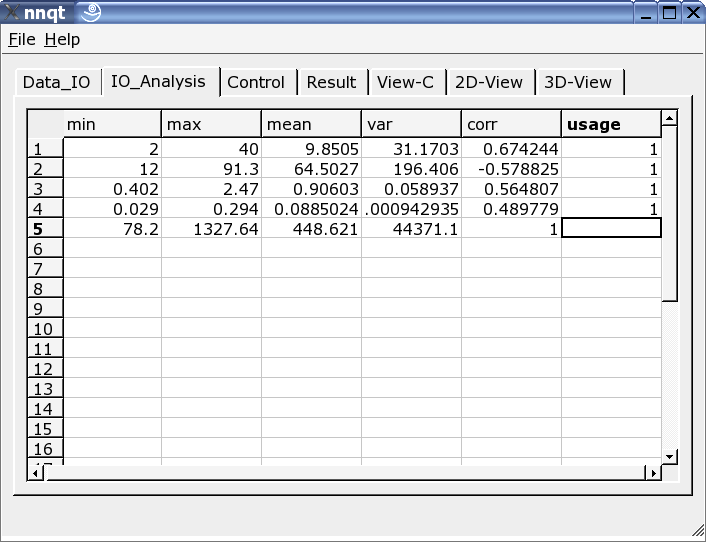Open the File menu
The image size is (706, 542).
coord(22,40)
